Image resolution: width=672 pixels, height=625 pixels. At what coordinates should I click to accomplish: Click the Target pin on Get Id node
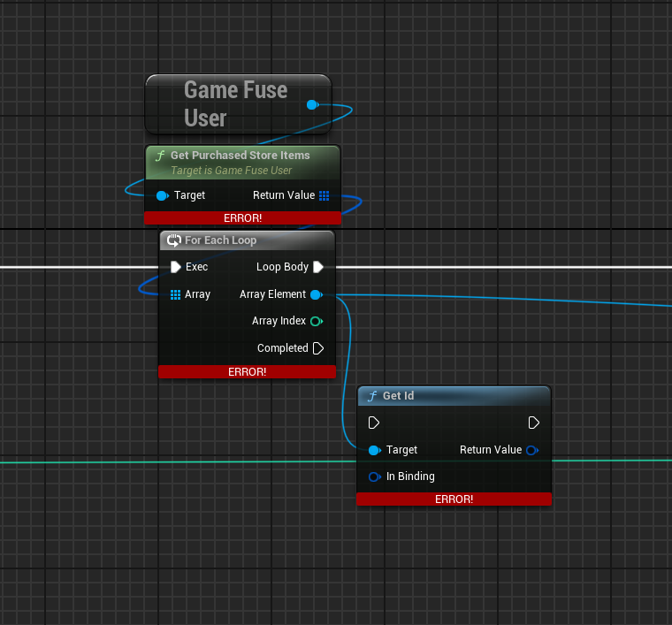[375, 450]
